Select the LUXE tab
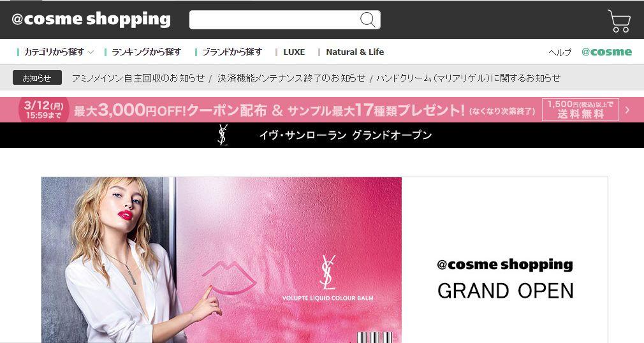Viewport: 644px width, 343px height. (294, 52)
